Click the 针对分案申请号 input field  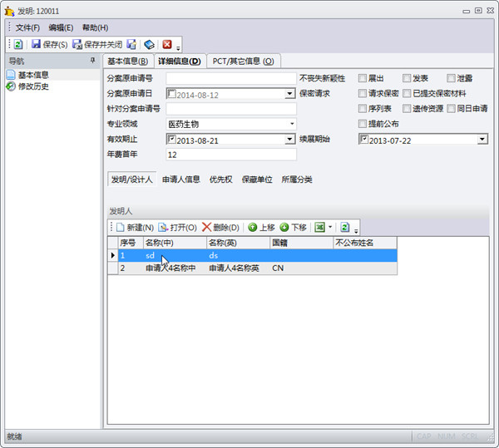click(x=231, y=109)
